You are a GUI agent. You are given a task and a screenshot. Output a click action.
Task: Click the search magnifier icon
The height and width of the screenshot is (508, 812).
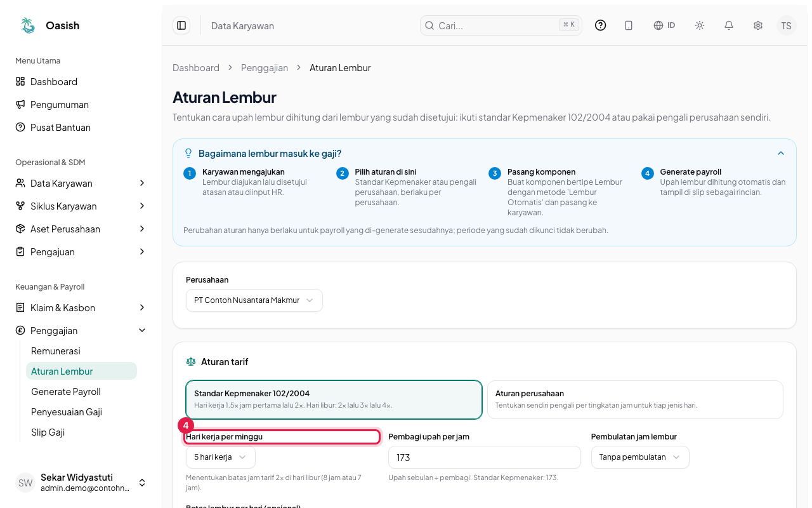click(x=429, y=25)
